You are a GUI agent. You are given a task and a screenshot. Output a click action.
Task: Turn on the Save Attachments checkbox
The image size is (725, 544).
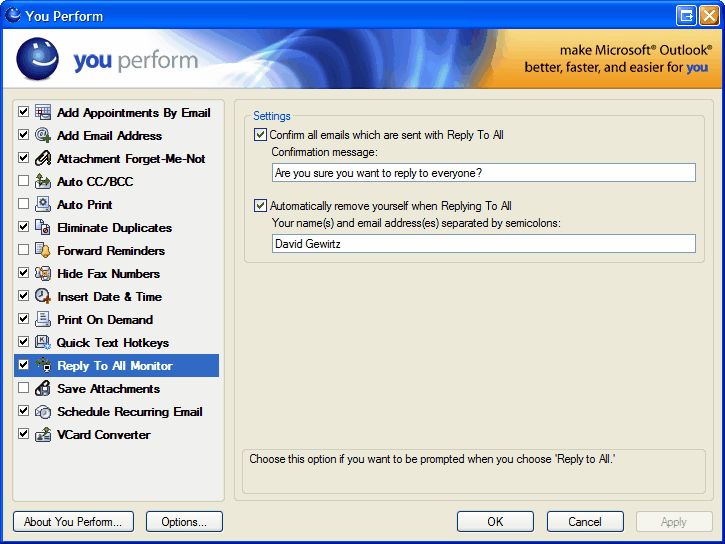tap(23, 389)
